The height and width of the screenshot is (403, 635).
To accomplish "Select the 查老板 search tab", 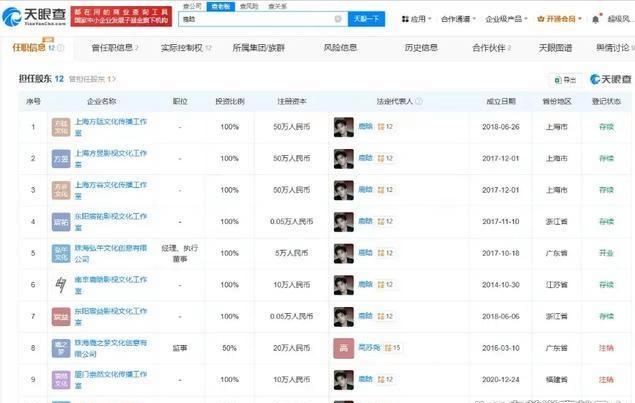I will point(221,6).
